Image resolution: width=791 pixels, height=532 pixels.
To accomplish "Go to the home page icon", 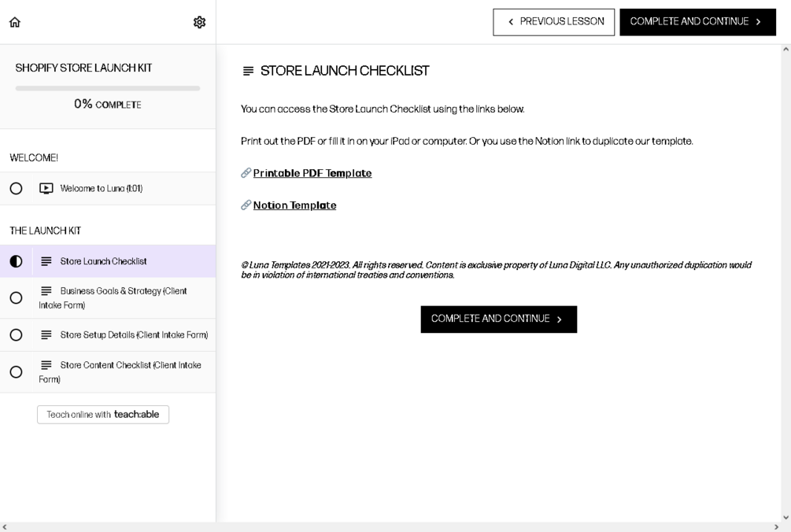I will [x=15, y=22].
